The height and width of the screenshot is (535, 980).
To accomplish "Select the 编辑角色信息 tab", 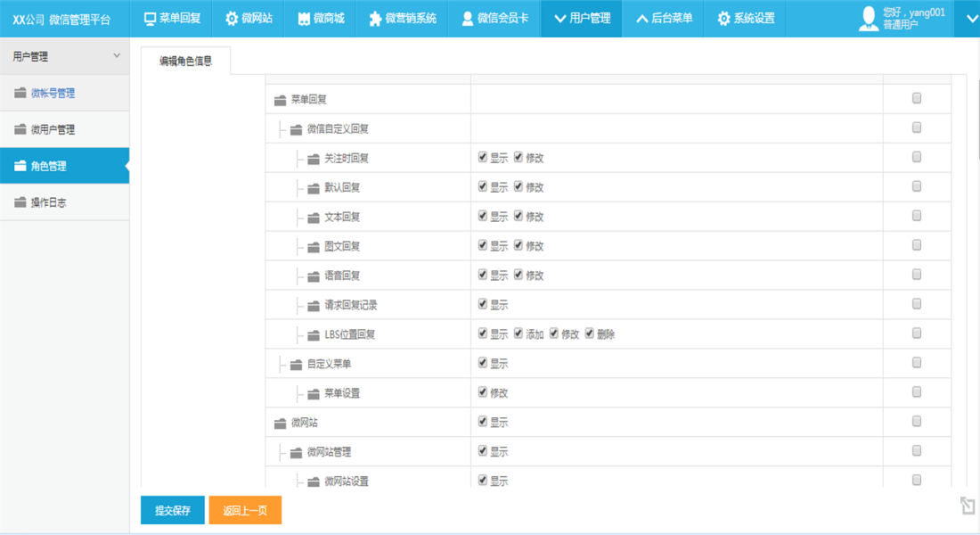I will 185,61.
